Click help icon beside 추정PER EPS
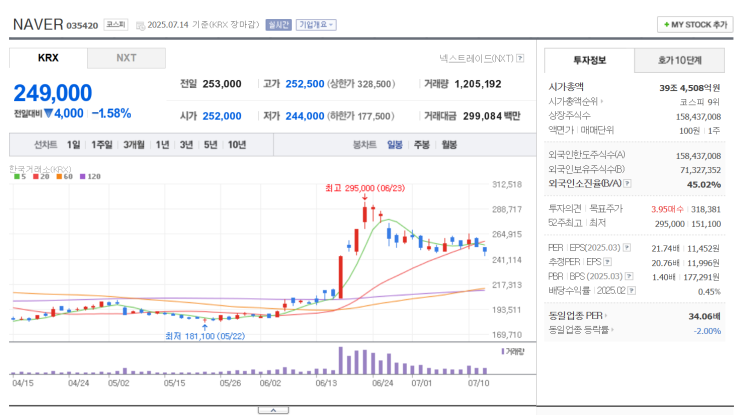 pyautogui.click(x=607, y=262)
